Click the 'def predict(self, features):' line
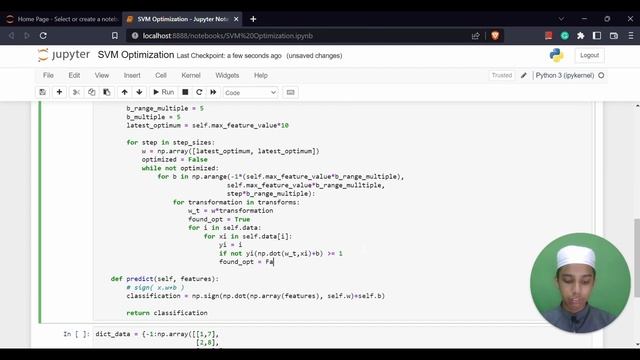 (x=164, y=279)
